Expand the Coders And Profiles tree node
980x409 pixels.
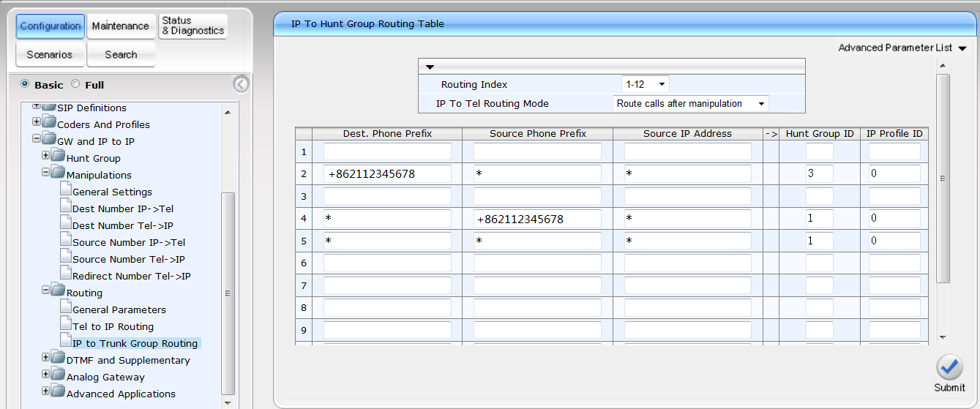pyautogui.click(x=36, y=122)
